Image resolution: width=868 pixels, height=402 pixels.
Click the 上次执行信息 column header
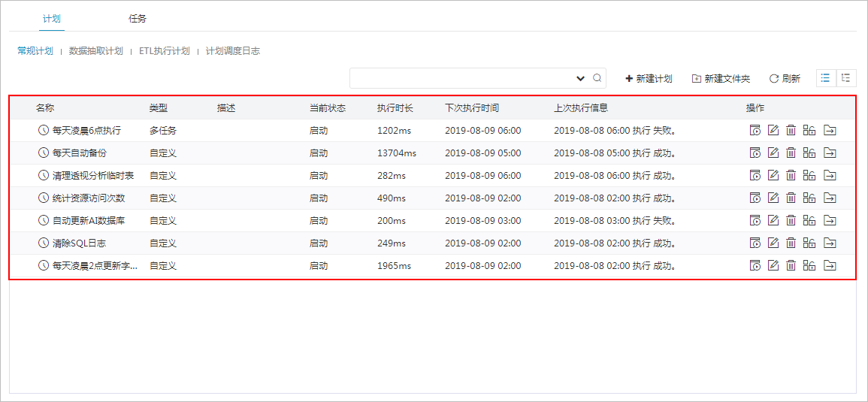(x=581, y=108)
